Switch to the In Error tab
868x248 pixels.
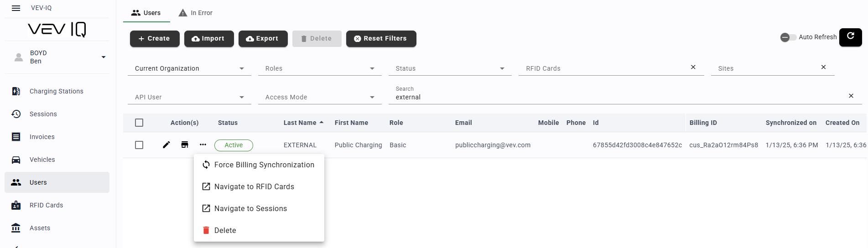point(196,13)
